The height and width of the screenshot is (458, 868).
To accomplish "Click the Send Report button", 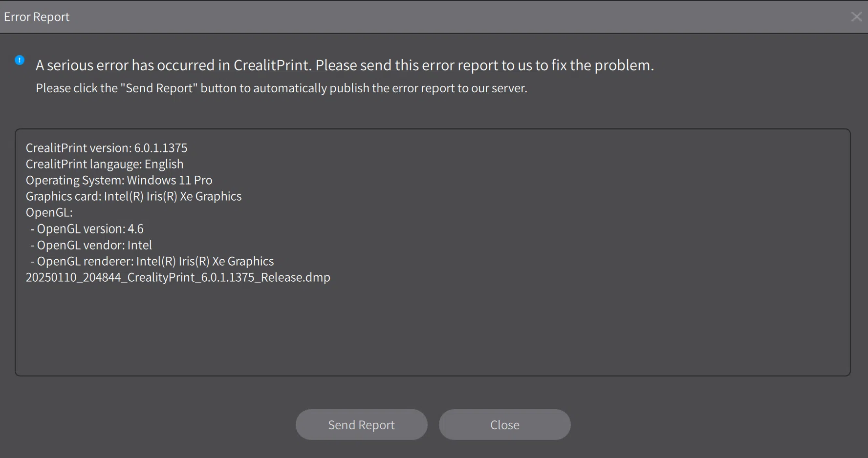I will (x=361, y=424).
